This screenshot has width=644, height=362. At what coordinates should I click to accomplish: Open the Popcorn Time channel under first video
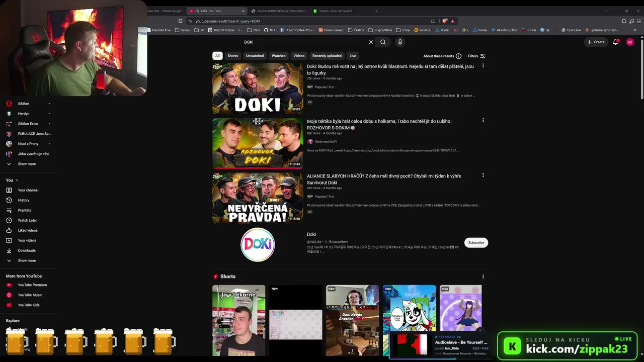tap(324, 87)
